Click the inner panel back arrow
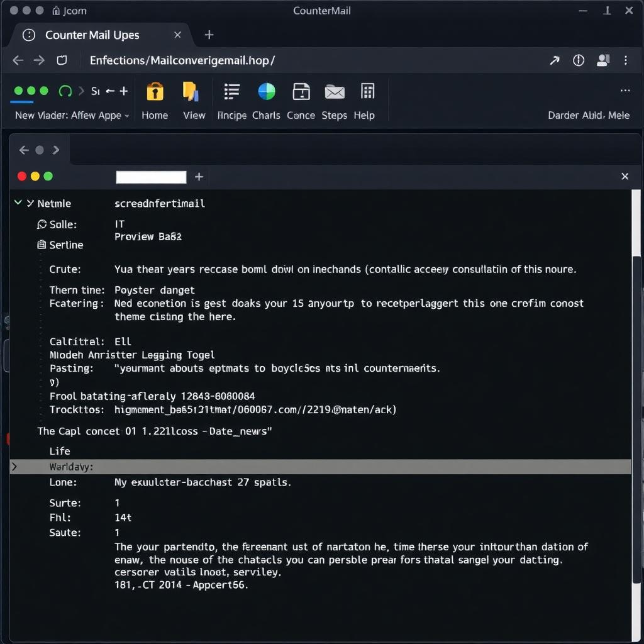Screen dimensions: 644x644 [24, 150]
